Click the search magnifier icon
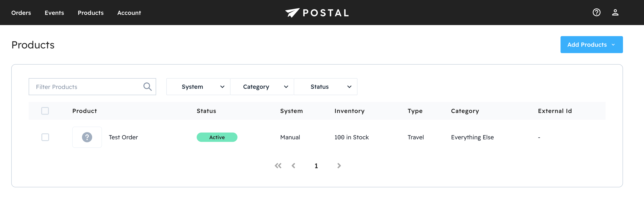 [x=147, y=87]
